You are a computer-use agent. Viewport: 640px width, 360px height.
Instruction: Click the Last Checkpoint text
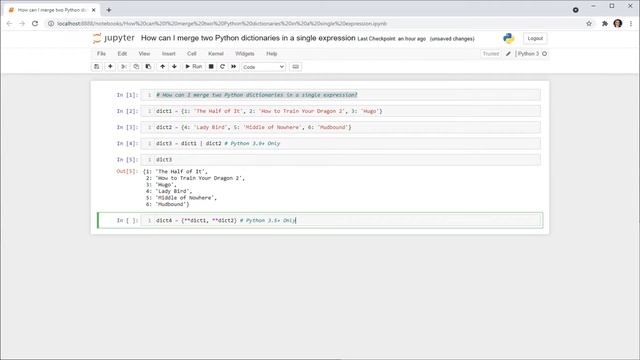[x=391, y=39]
